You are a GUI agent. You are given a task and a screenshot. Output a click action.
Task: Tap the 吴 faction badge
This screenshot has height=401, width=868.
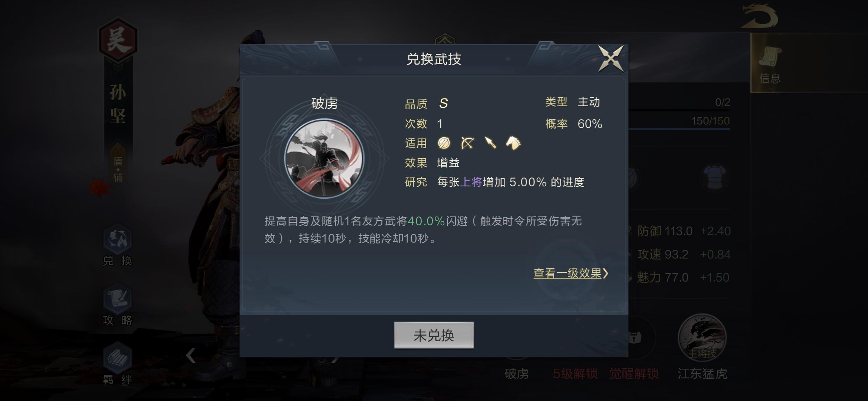pos(118,40)
